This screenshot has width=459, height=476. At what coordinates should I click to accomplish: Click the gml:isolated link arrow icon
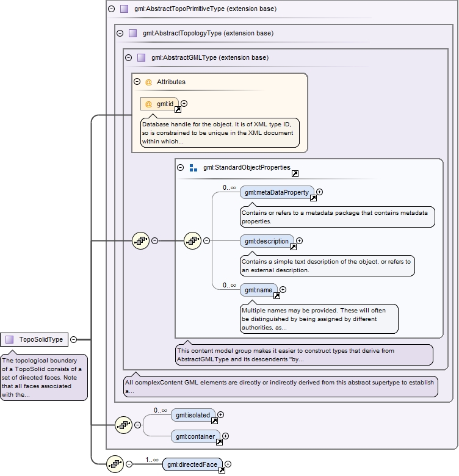(x=214, y=421)
